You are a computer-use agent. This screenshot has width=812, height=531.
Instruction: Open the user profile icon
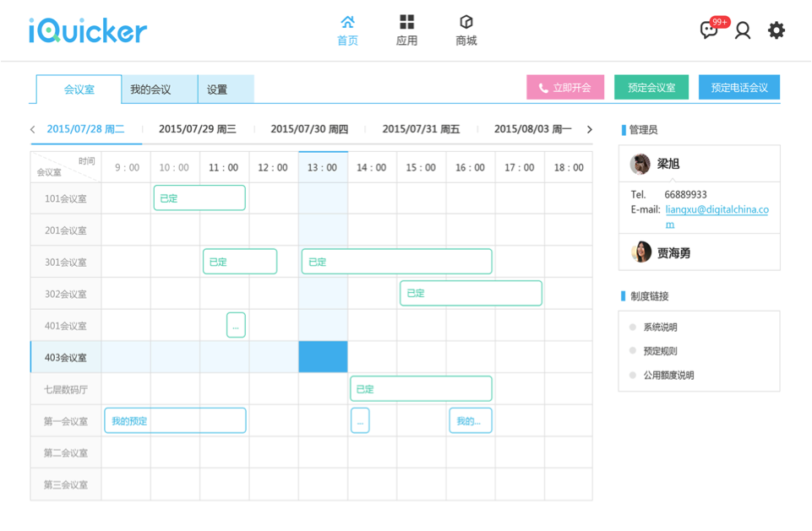click(x=743, y=30)
